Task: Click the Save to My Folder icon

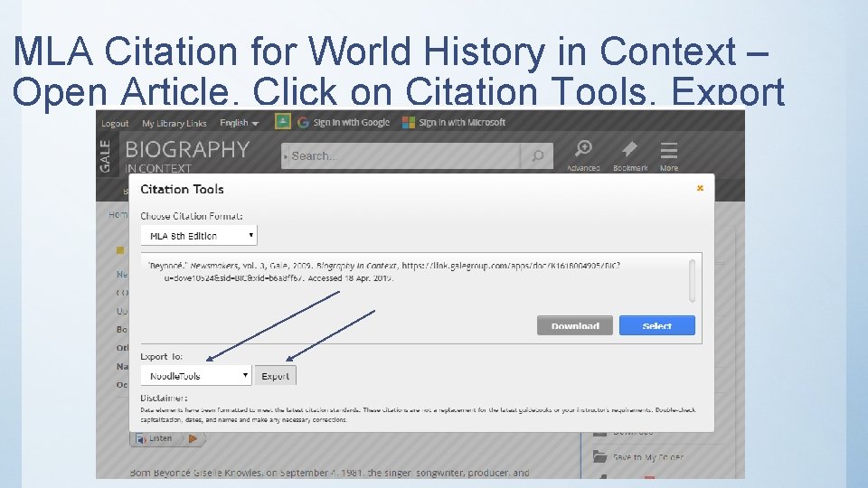Action: (x=599, y=456)
